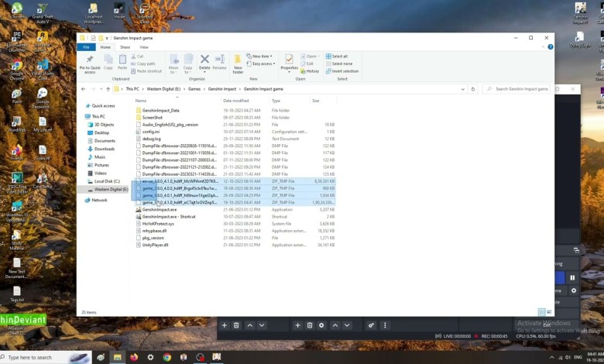Open Chrome from taskbar

[166, 358]
